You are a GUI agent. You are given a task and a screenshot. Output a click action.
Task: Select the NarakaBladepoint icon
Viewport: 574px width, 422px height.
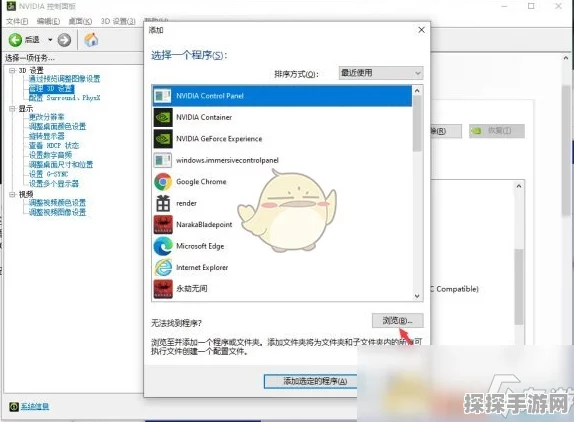[x=163, y=224]
